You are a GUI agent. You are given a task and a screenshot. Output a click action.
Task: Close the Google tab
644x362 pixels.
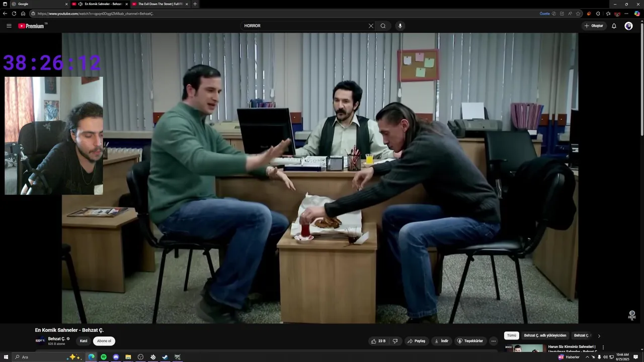pos(66,4)
